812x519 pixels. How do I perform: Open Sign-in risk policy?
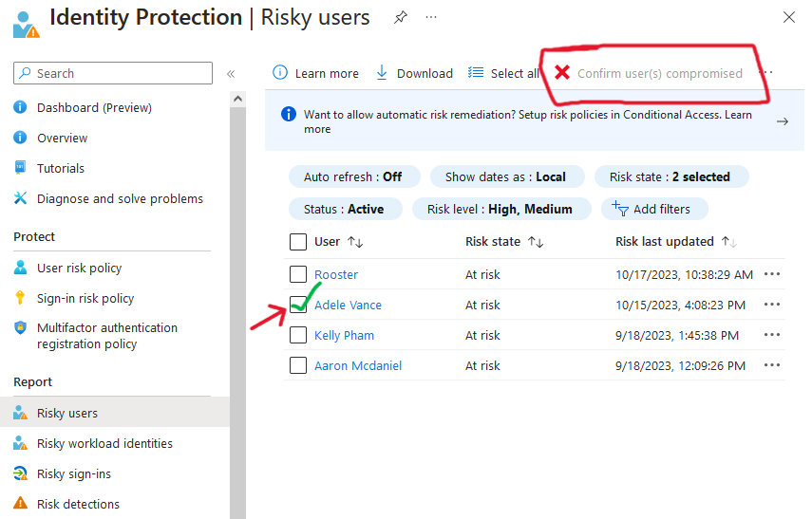tap(85, 299)
